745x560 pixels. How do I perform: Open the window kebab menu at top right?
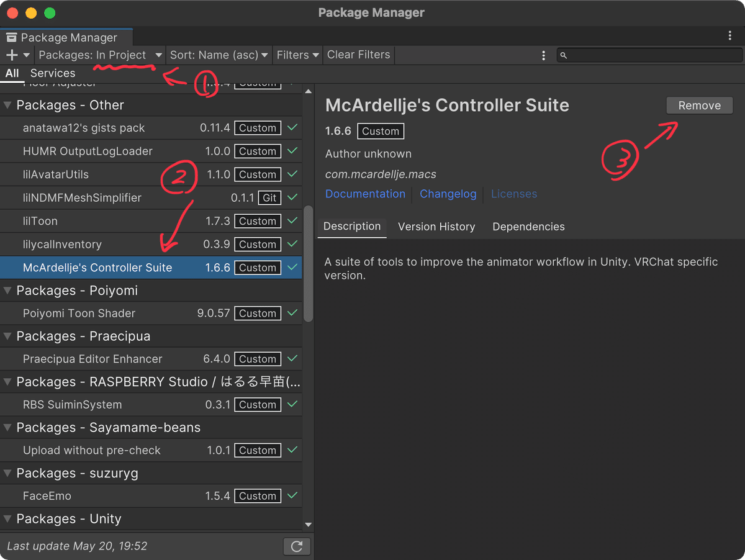coord(730,36)
